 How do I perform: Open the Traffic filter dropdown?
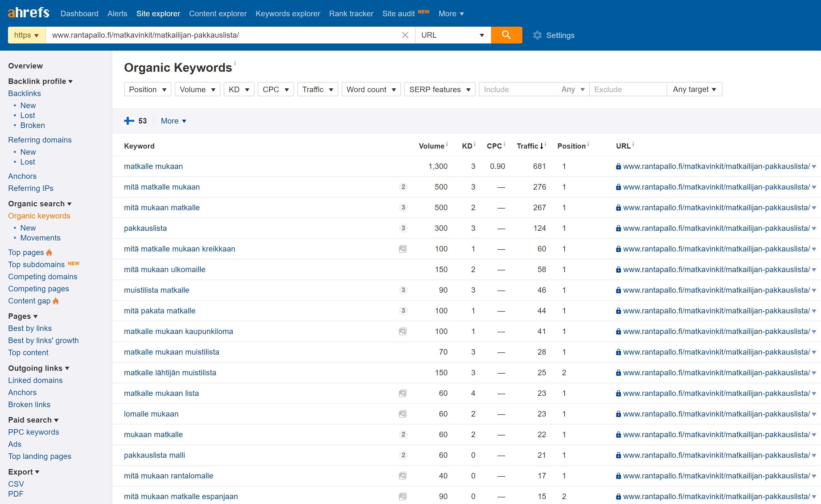pyautogui.click(x=317, y=89)
